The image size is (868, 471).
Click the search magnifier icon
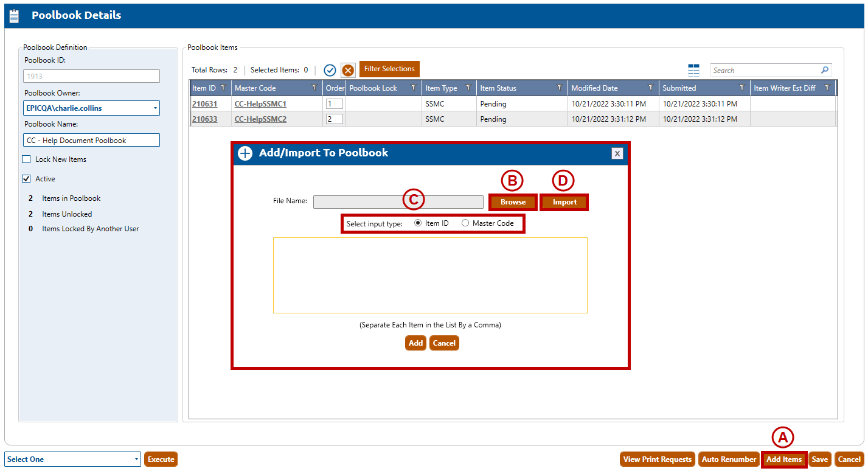(x=825, y=70)
